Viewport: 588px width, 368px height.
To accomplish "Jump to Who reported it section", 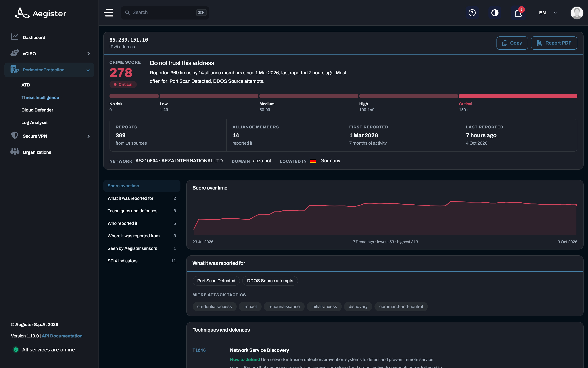I will (x=142, y=223).
